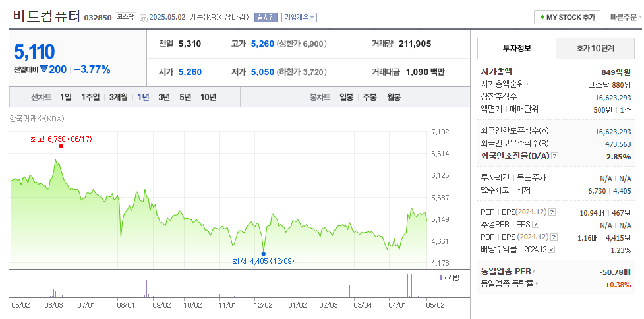Open the 기업개요 dropdown
The height and width of the screenshot is (319, 644).
point(299,17)
